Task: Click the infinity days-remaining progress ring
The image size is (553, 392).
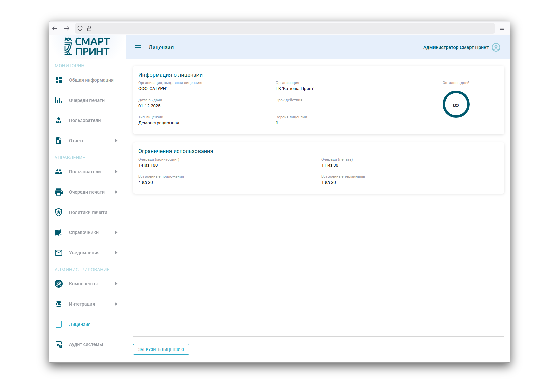Action: [x=456, y=105]
